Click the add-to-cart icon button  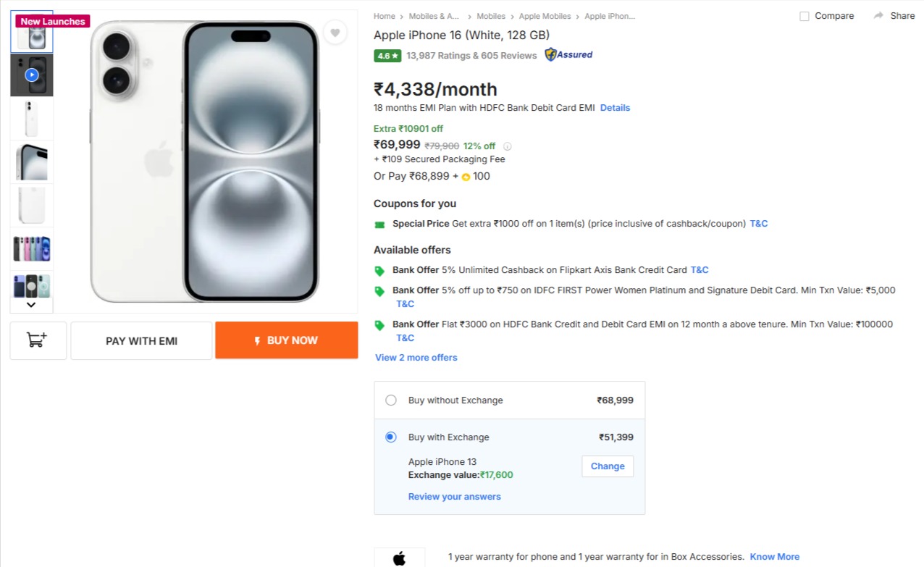click(38, 340)
